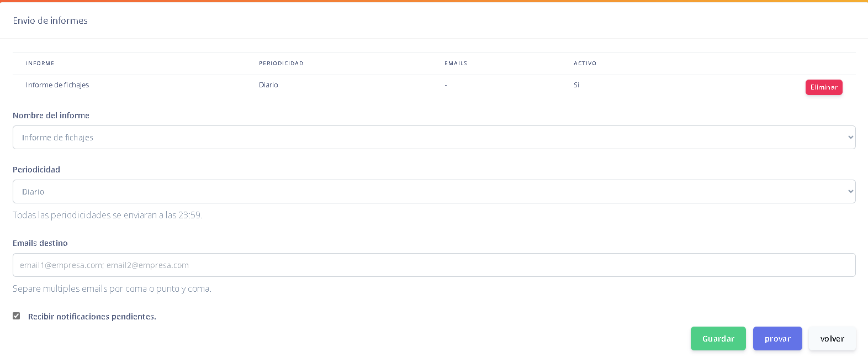Click the Diario cell in the table row
868x357 pixels.
268,85
